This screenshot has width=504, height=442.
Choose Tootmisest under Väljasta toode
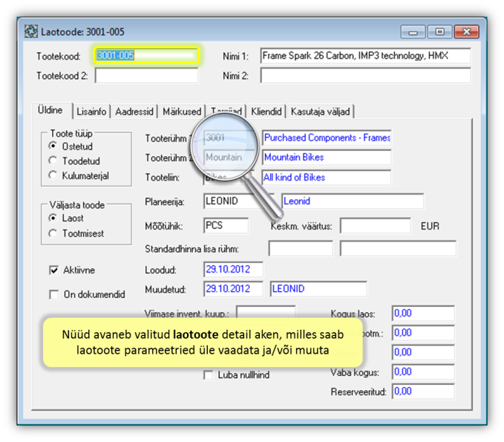[x=53, y=233]
